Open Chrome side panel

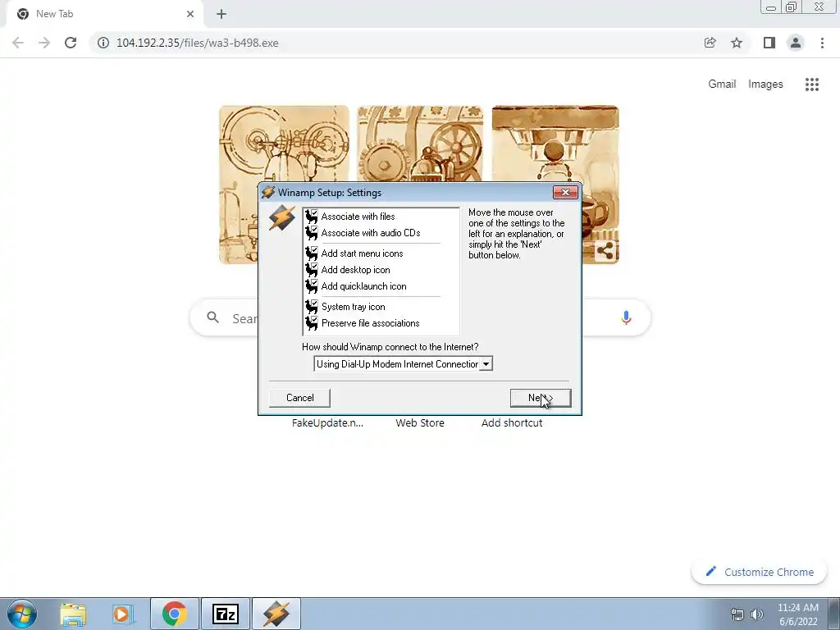tap(769, 43)
